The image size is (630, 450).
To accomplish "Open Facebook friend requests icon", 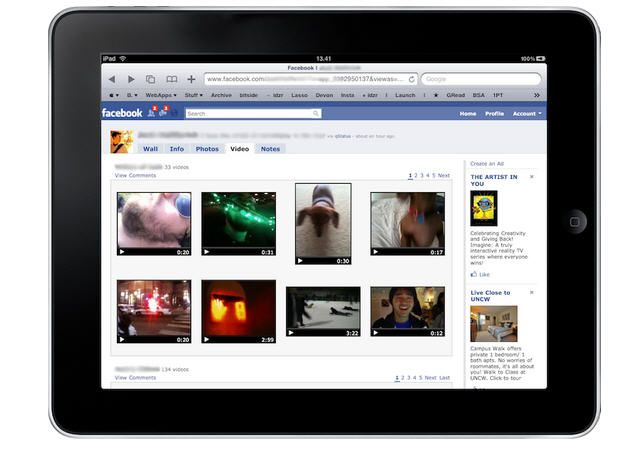I will [152, 113].
